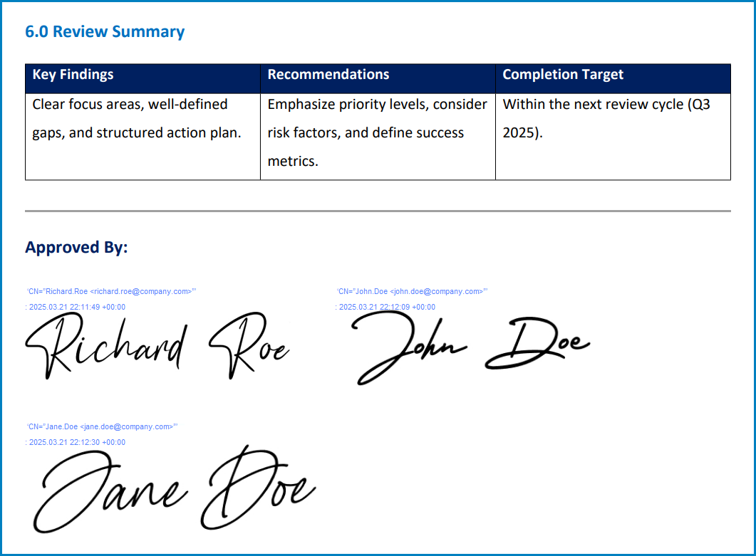Click the jane.doe@company.com certificate line
The height and width of the screenshot is (556, 756).
tap(102, 427)
